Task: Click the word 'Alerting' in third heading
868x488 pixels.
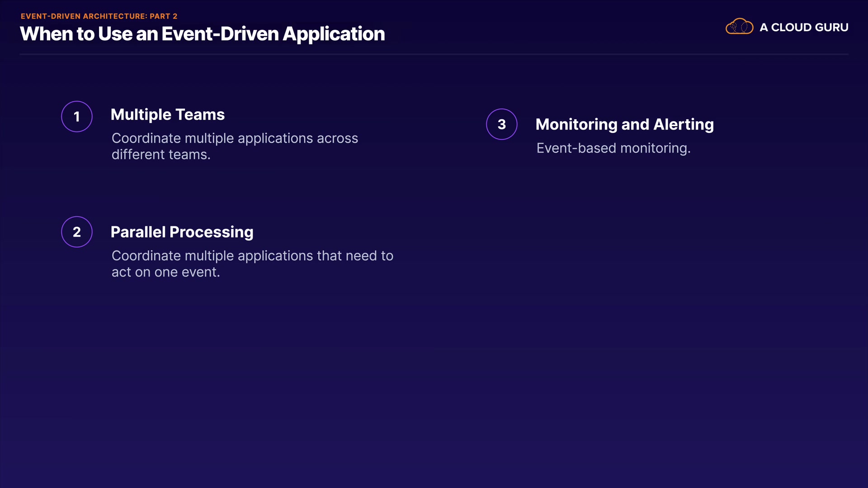Action: pos(684,125)
